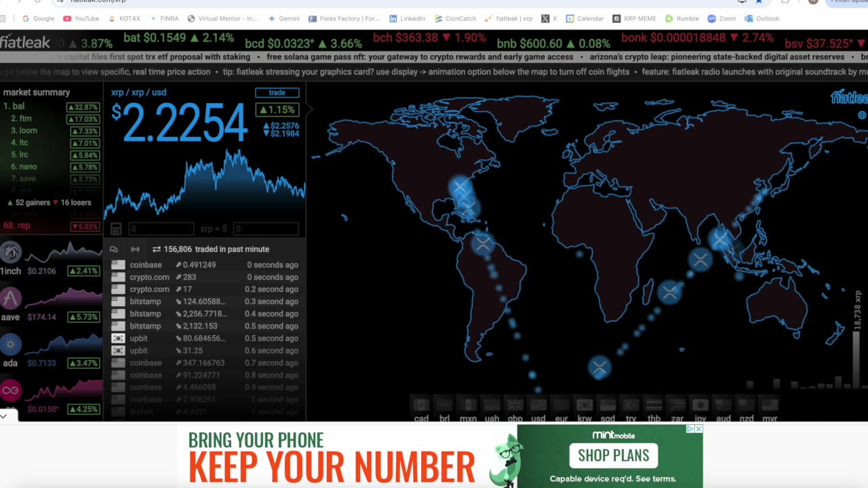Open the Rumble bookmark
868x488 pixels.
tap(682, 18)
